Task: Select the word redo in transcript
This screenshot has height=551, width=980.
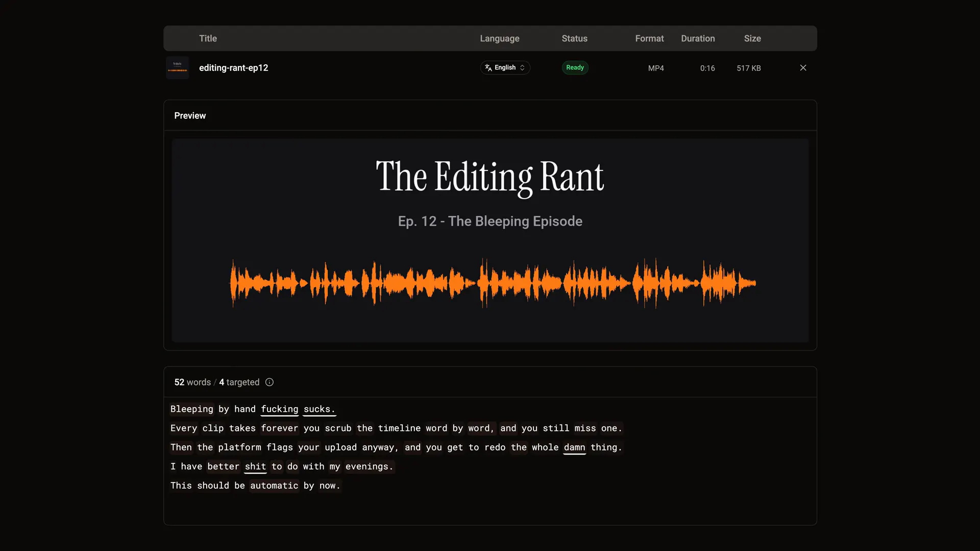Action: coord(495,447)
